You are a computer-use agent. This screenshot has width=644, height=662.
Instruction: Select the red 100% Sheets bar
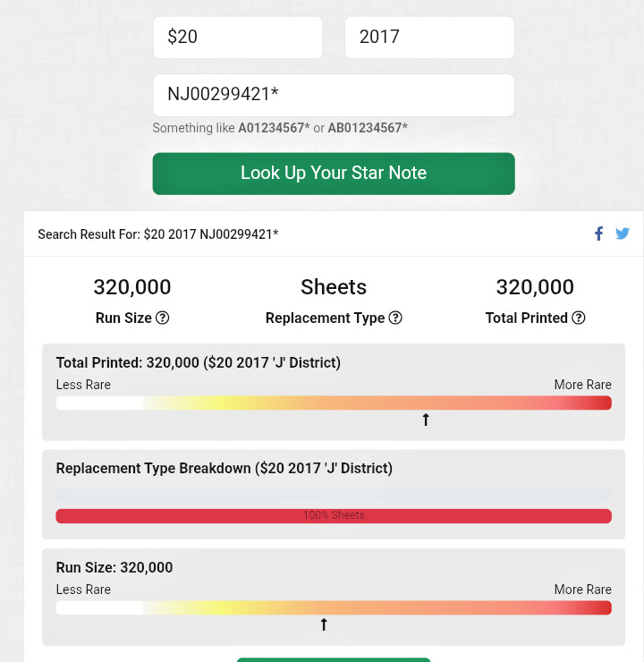click(333, 516)
